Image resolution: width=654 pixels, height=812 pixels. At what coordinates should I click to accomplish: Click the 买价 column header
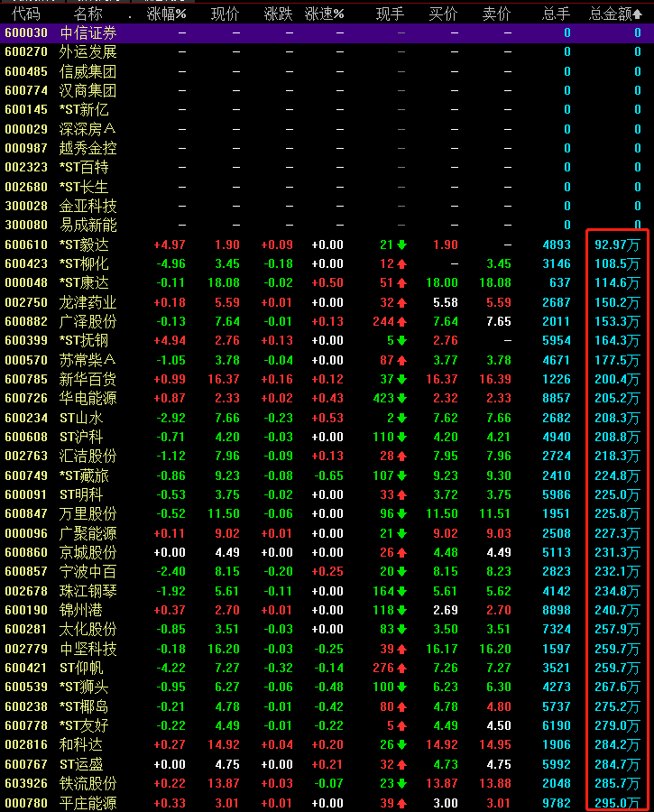pyautogui.click(x=443, y=14)
